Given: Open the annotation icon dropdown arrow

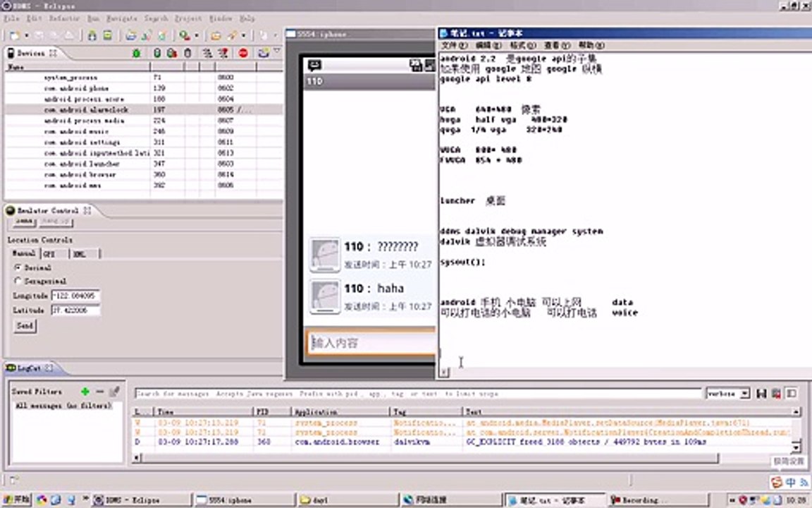Looking at the screenshot, I should 243,35.
